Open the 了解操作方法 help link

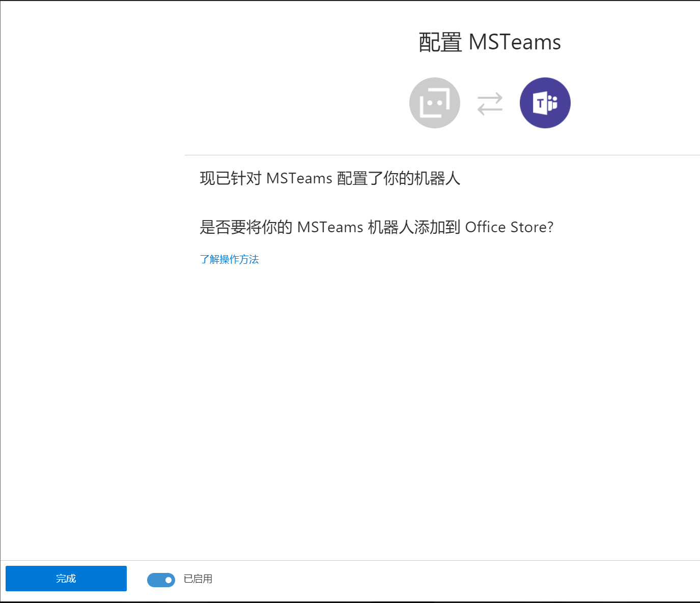[x=230, y=259]
